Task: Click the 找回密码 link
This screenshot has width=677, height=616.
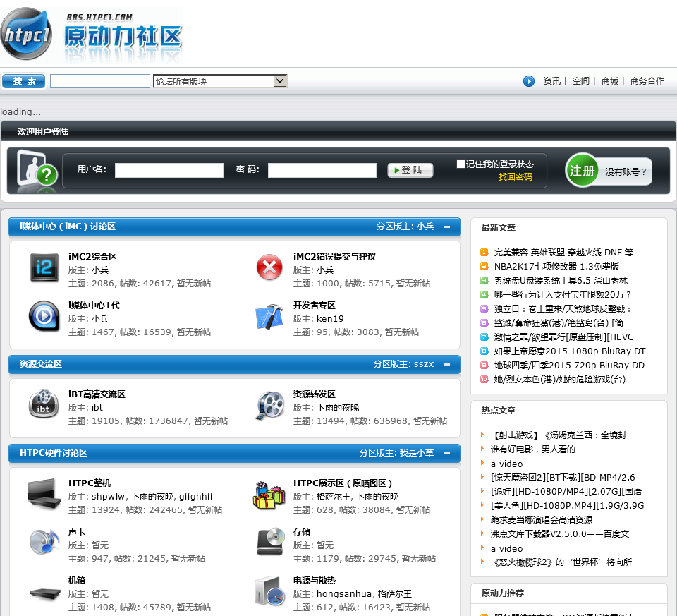Action: point(515,176)
